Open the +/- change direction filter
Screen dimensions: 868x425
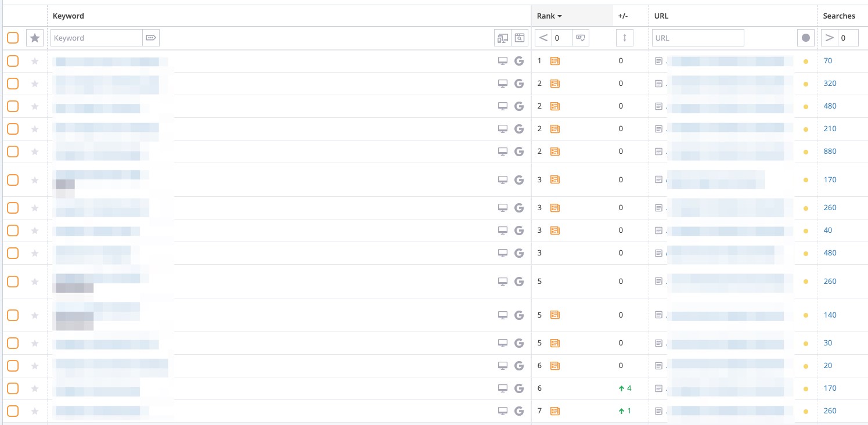[x=625, y=38]
